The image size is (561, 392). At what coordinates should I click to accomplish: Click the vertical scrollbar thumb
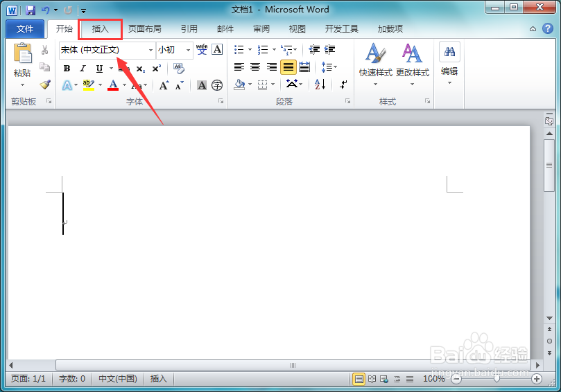(x=549, y=166)
